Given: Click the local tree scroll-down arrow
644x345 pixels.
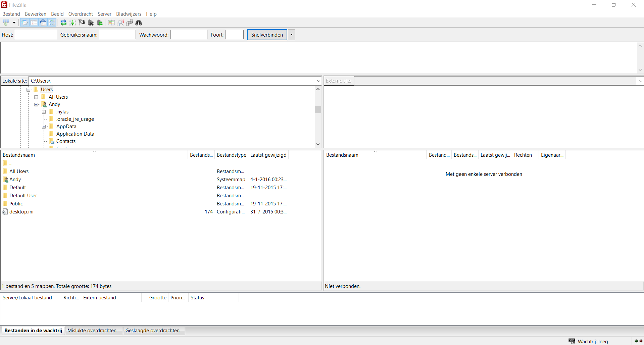Looking at the screenshot, I should [x=318, y=144].
